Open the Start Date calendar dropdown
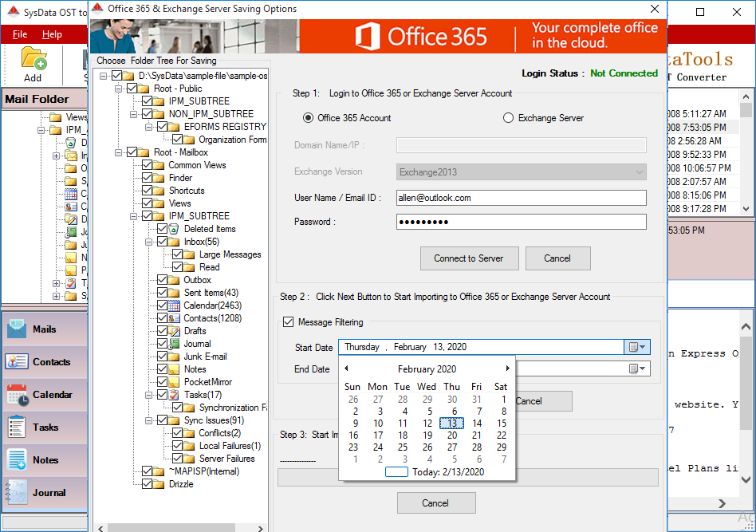The image size is (756, 532). [637, 347]
